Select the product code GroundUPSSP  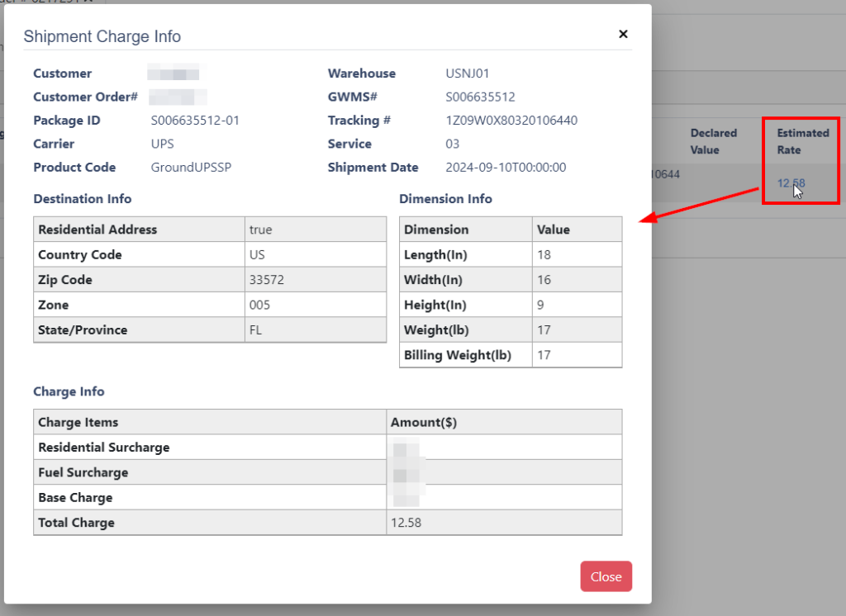191,168
